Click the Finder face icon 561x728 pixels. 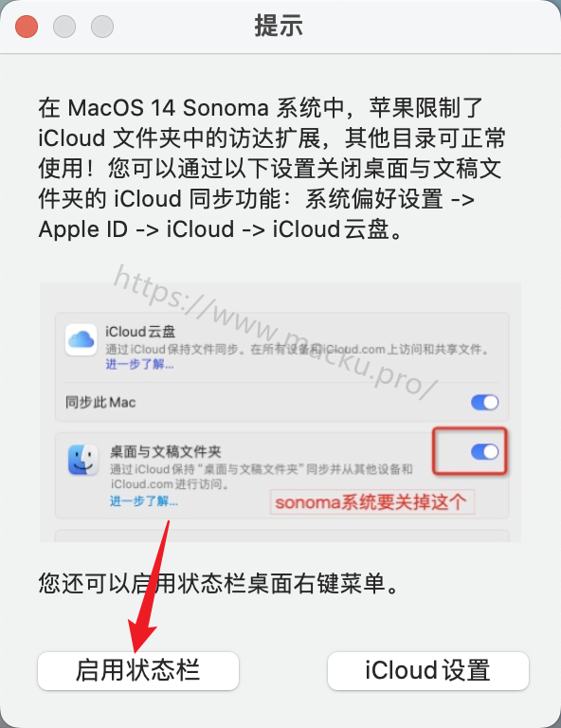click(83, 460)
